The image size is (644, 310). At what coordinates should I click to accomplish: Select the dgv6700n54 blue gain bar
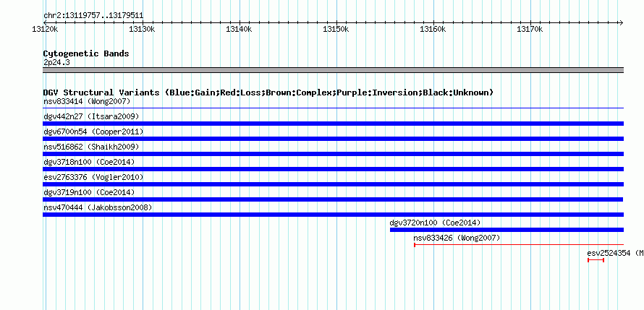coord(333,139)
